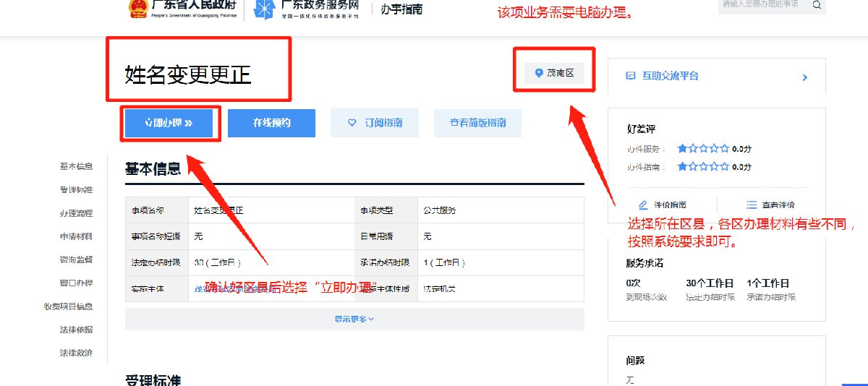Viewport: 868px width, 386px height.
Task: Click the 承诺办结时限 row label
Action: click(x=386, y=262)
